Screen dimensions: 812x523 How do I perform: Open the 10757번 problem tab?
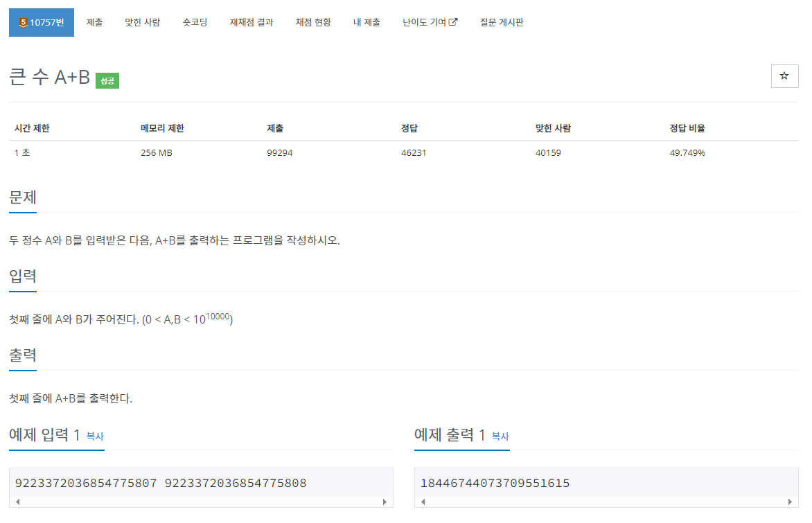pos(42,22)
